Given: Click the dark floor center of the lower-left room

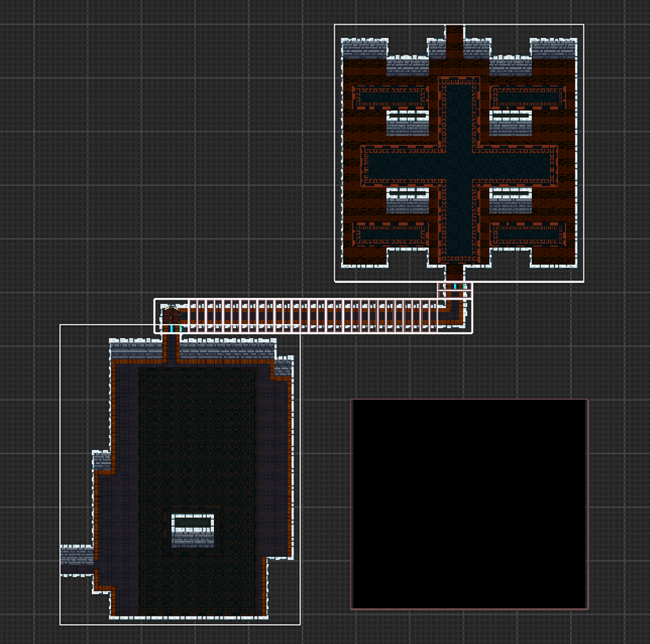Looking at the screenshot, I should click(197, 444).
